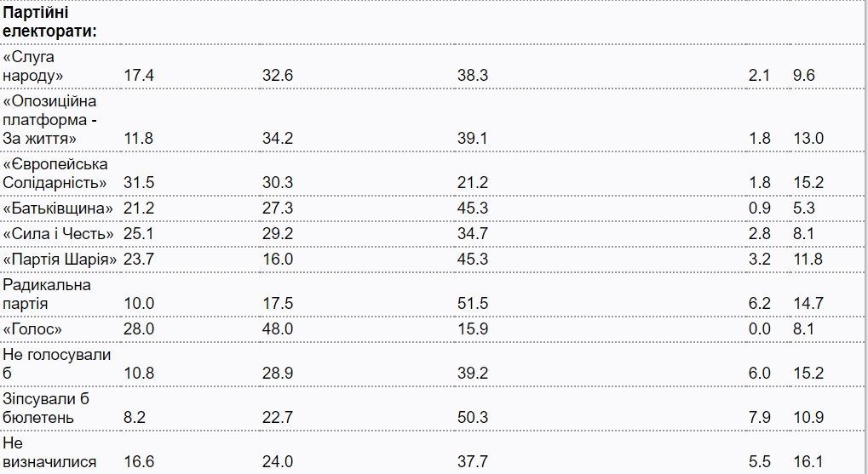
Task: Select the «Європейська Солідарність» row label
Action: click(55, 173)
